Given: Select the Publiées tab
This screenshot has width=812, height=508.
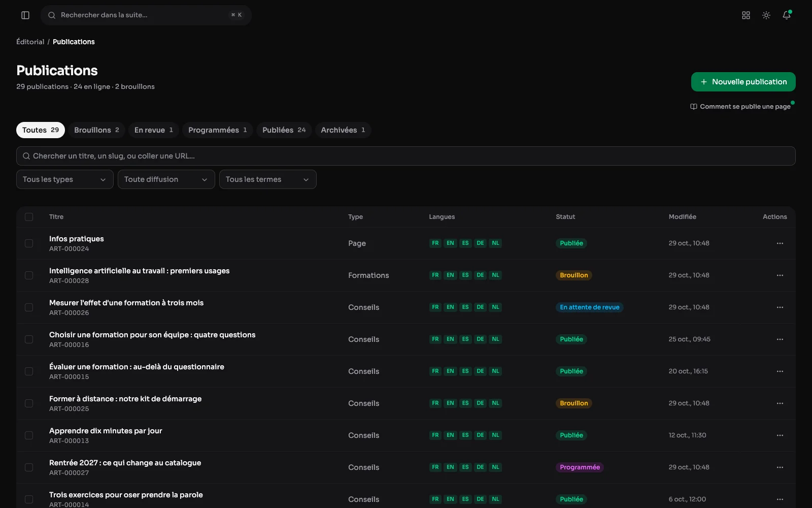Looking at the screenshot, I should (x=284, y=130).
